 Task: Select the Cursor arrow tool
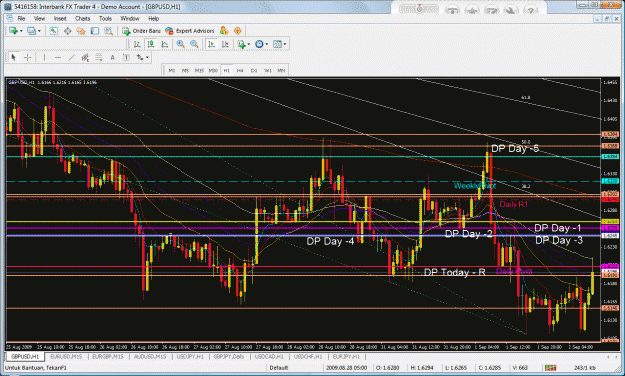(13, 58)
